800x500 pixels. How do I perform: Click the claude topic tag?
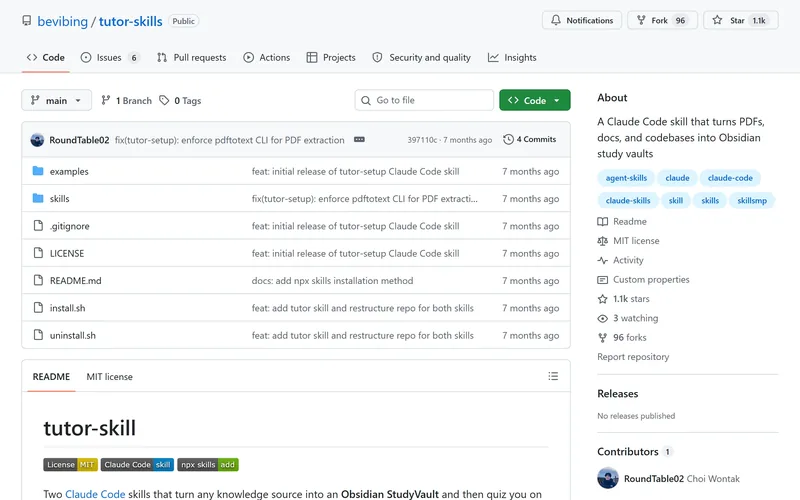[x=677, y=178]
